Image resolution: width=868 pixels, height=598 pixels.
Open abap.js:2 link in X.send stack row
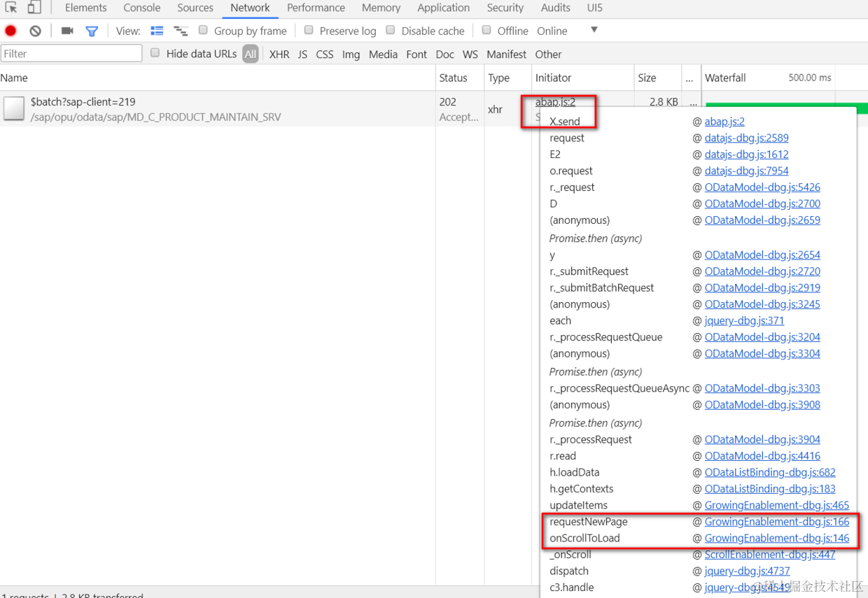point(724,121)
